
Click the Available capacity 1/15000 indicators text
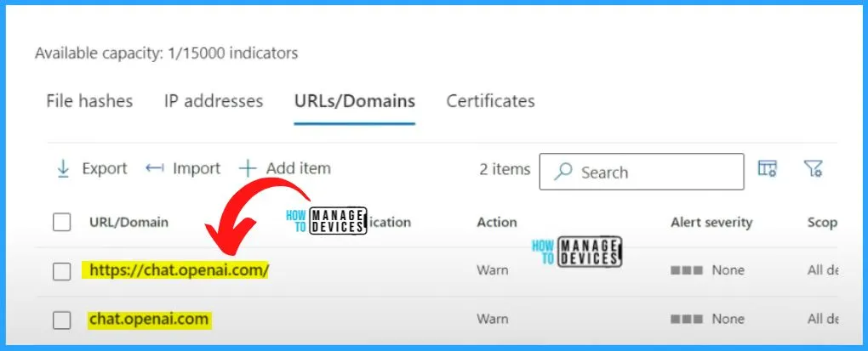(166, 53)
